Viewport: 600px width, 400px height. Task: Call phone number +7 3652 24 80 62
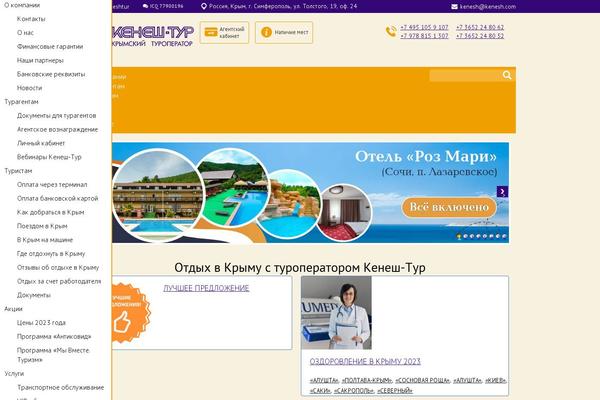(x=480, y=27)
